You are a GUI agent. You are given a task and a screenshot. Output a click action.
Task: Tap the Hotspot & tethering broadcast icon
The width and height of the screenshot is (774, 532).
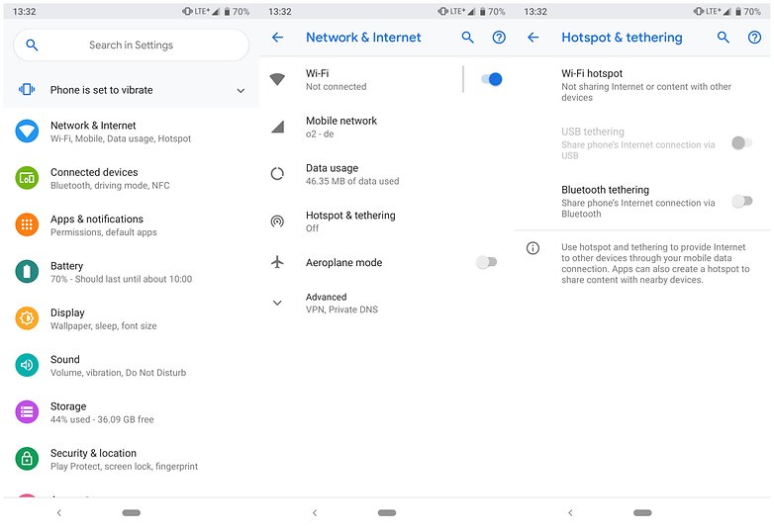click(x=277, y=221)
